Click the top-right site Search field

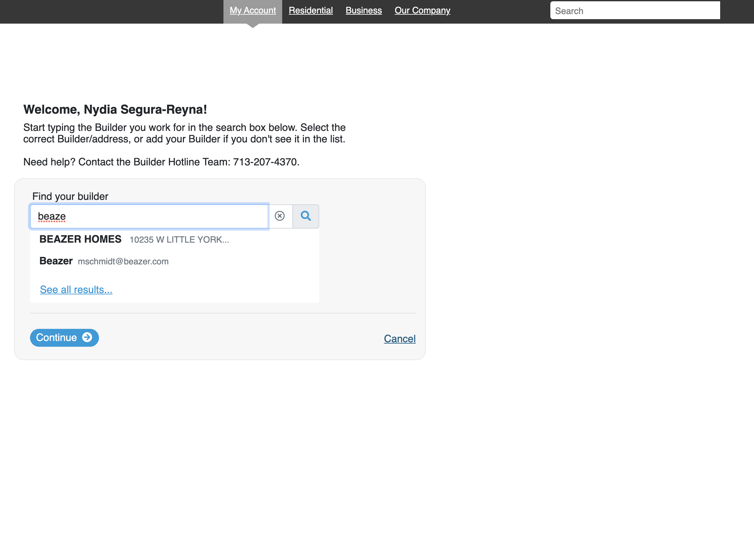(635, 10)
